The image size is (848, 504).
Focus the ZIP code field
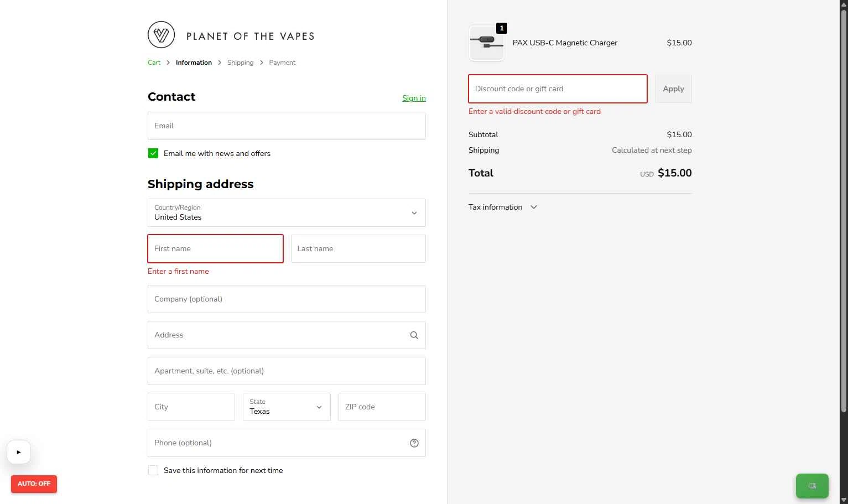[382, 407]
